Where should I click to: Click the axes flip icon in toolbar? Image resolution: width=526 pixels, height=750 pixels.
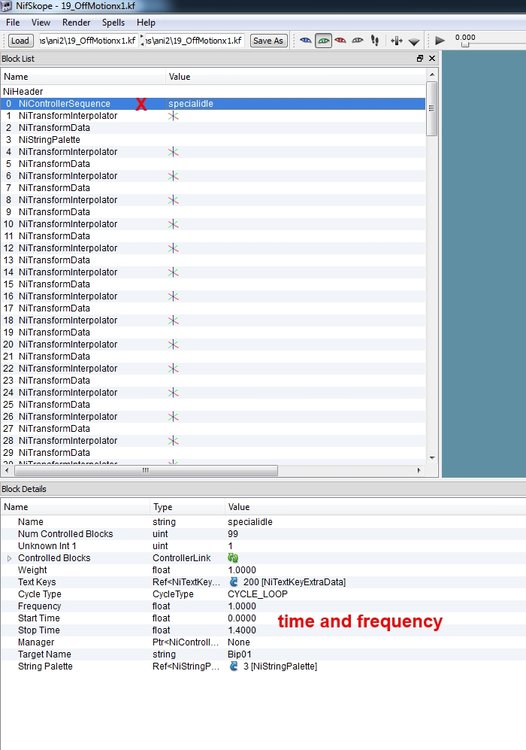point(396,41)
